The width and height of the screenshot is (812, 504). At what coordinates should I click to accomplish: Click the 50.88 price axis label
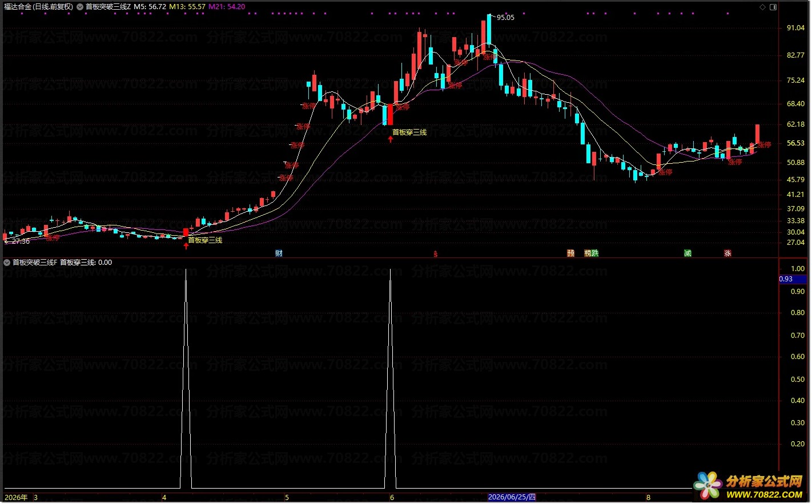click(795, 163)
